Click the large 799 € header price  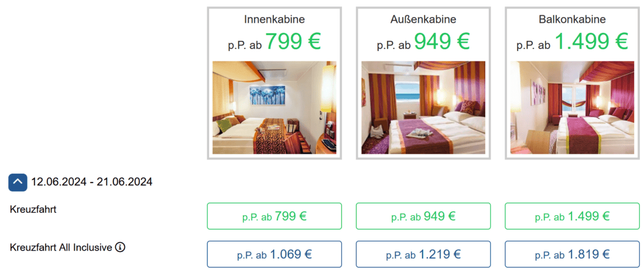[293, 42]
